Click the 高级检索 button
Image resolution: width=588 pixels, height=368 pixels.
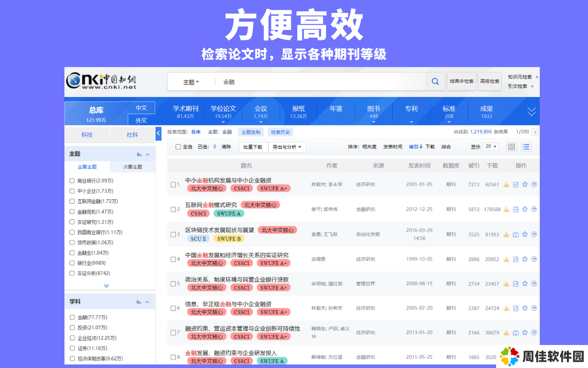coord(490,81)
